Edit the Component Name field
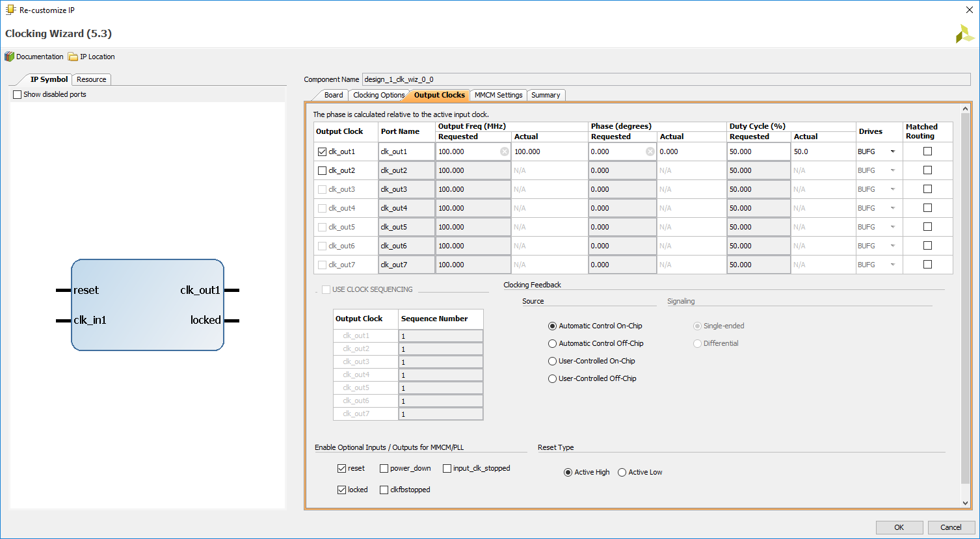The height and width of the screenshot is (539, 980). click(x=666, y=79)
